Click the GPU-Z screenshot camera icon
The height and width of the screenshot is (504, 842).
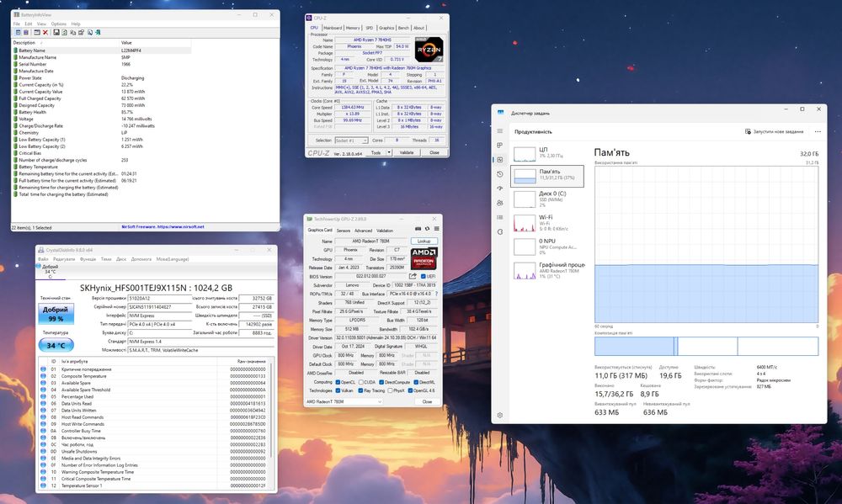click(418, 230)
